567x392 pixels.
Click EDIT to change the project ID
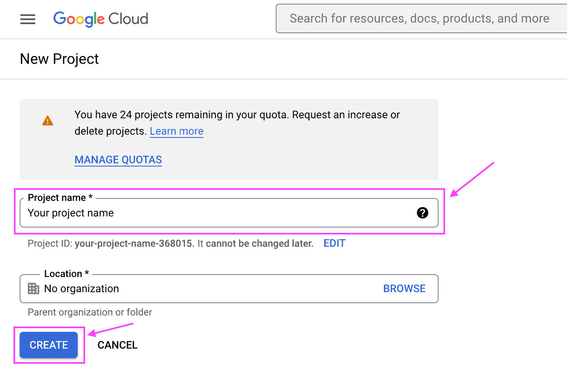click(334, 243)
